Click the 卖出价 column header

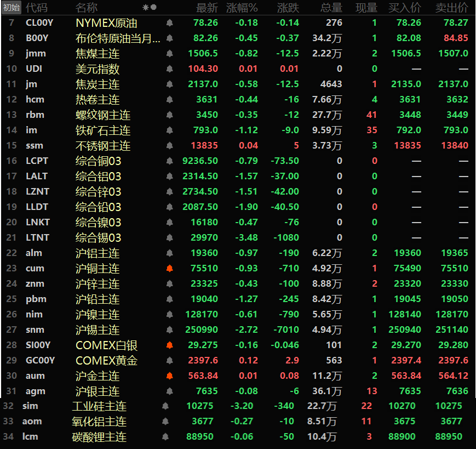(x=451, y=8)
